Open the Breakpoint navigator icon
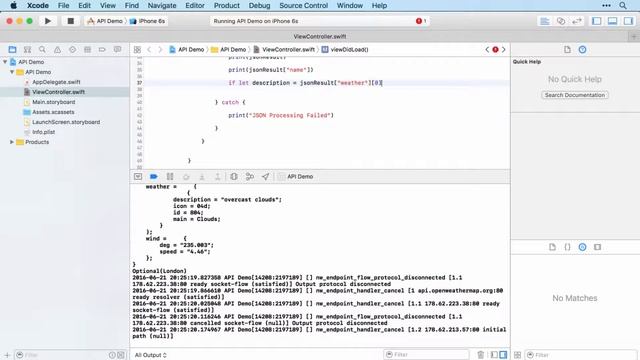The image size is (640, 360). pyautogui.click(x=102, y=49)
